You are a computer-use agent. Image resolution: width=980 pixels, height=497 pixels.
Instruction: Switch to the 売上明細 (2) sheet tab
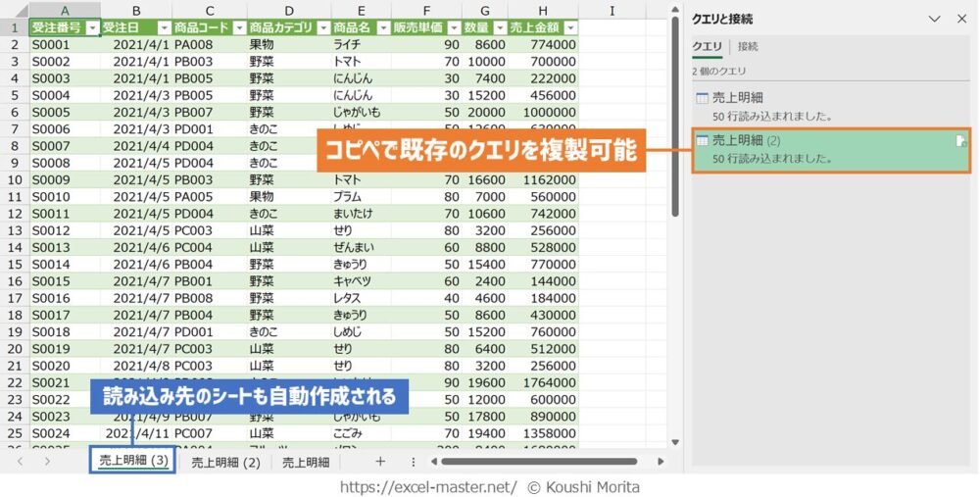[225, 463]
